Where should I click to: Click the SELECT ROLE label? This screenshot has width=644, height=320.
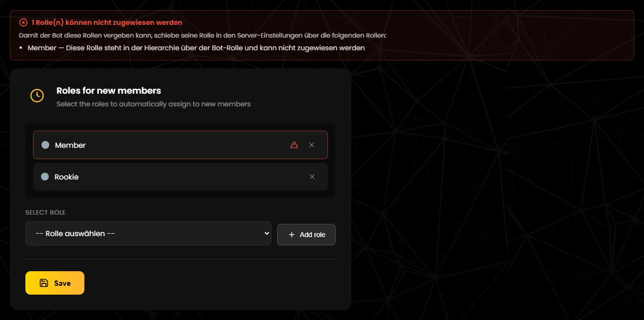[45, 213]
